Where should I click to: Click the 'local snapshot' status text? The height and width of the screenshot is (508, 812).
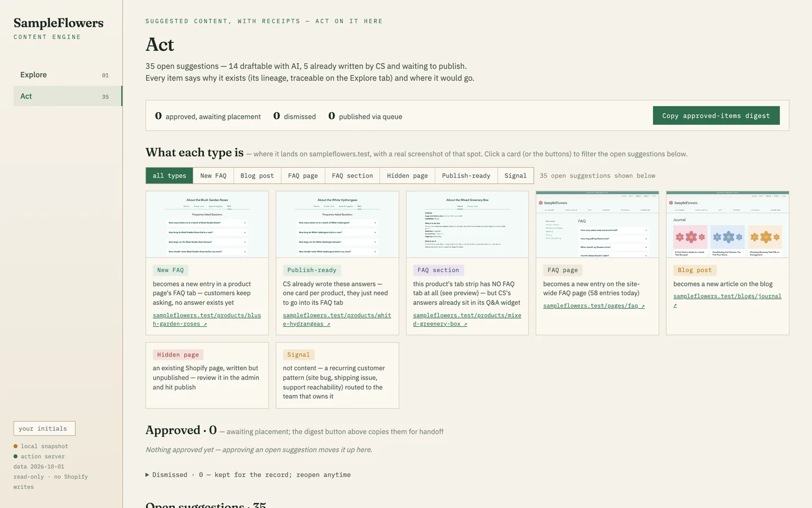(45, 446)
